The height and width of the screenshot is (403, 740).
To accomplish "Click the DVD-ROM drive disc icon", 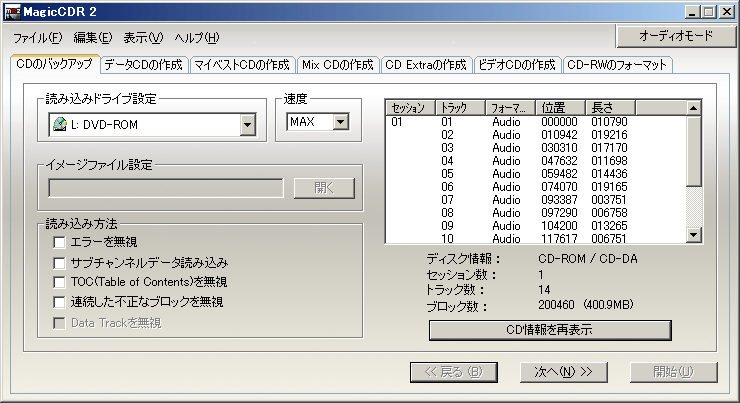I will [60, 124].
